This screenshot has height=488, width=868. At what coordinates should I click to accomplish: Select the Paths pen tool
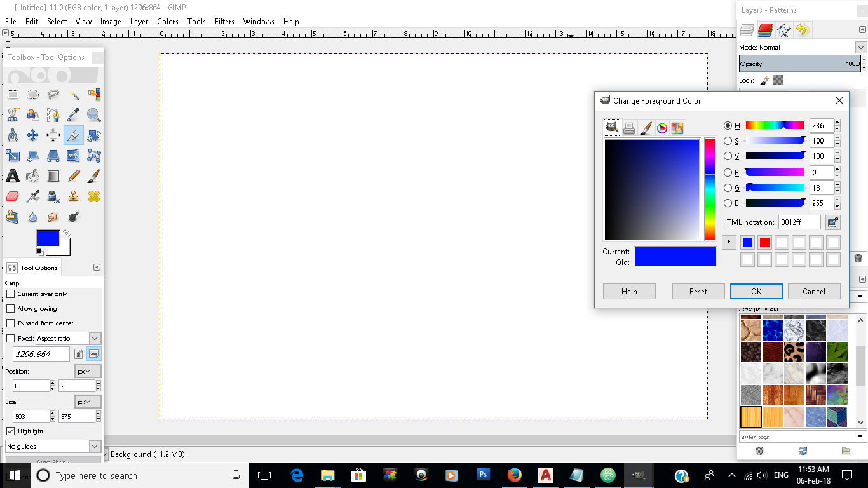53,115
